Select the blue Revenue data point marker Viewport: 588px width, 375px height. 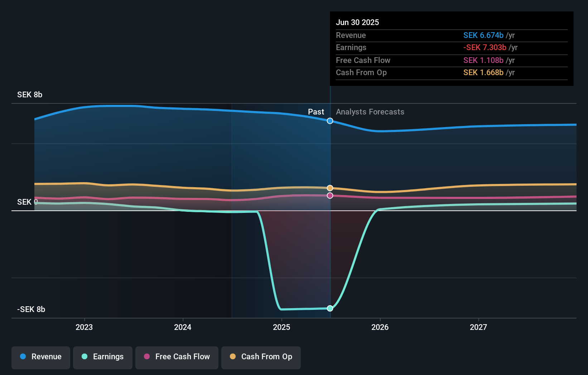(329, 121)
